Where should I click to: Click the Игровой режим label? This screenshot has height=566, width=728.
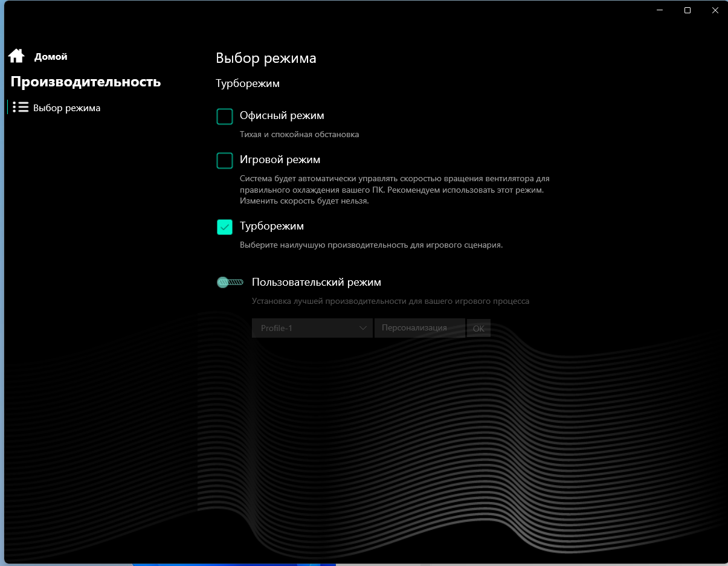click(280, 159)
